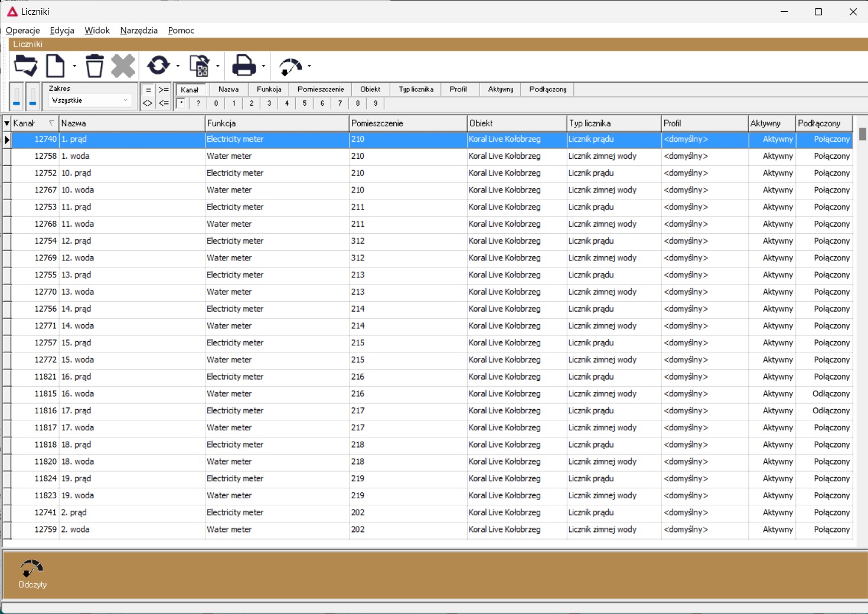This screenshot has height=614, width=868.
Task: Select the Kanał filter tab
Action: (191, 90)
